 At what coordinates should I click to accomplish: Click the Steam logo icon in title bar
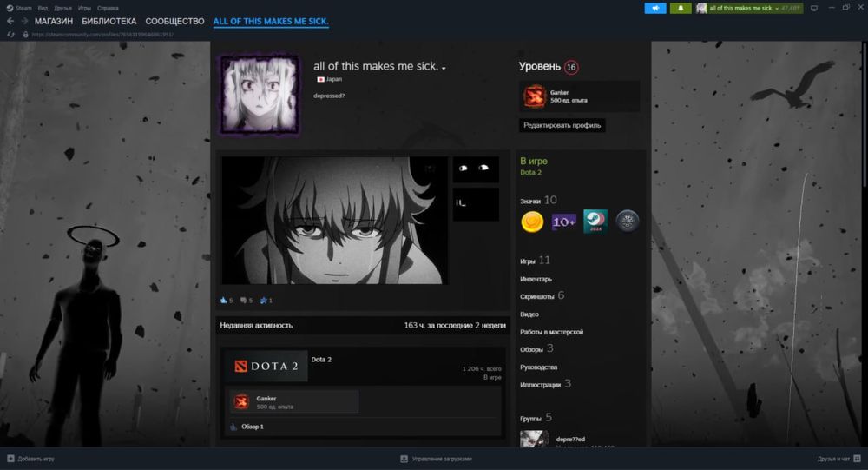[x=10, y=8]
